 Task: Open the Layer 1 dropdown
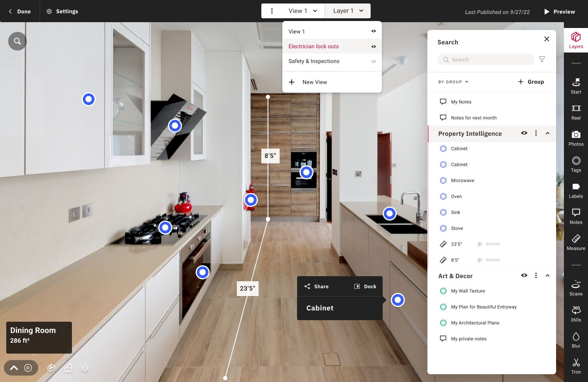(348, 11)
